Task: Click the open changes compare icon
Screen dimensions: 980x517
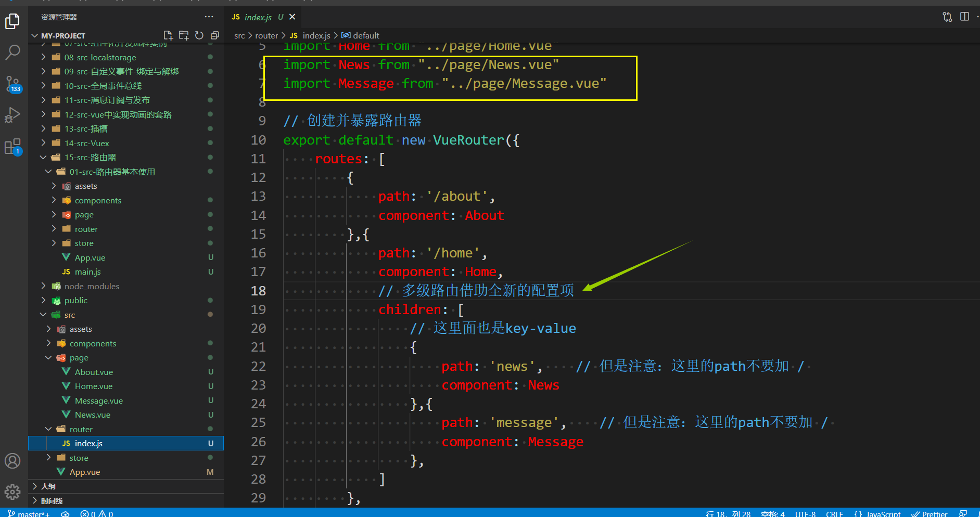Action: click(x=947, y=17)
